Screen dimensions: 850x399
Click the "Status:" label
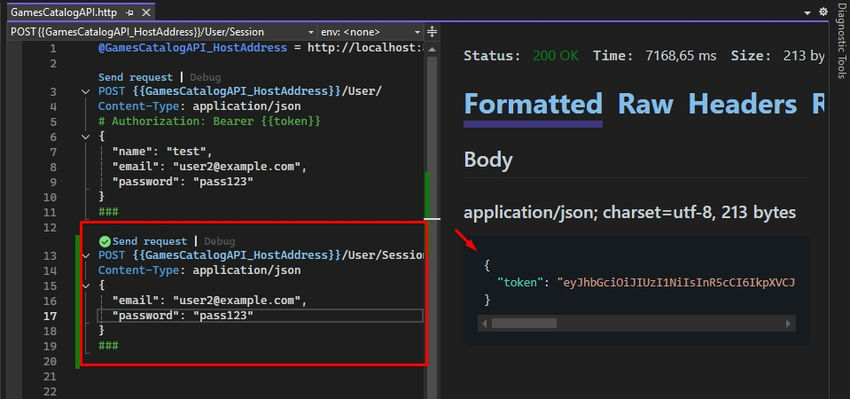[x=492, y=56]
